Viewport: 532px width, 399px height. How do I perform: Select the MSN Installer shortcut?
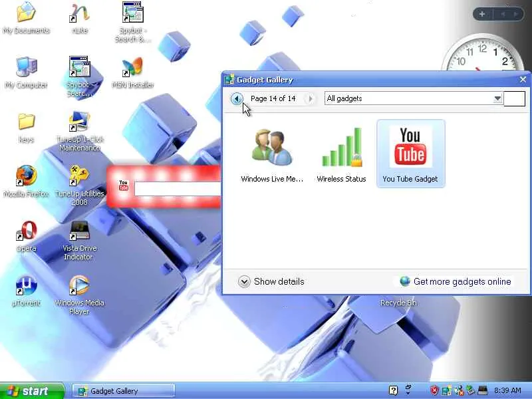pyautogui.click(x=132, y=72)
